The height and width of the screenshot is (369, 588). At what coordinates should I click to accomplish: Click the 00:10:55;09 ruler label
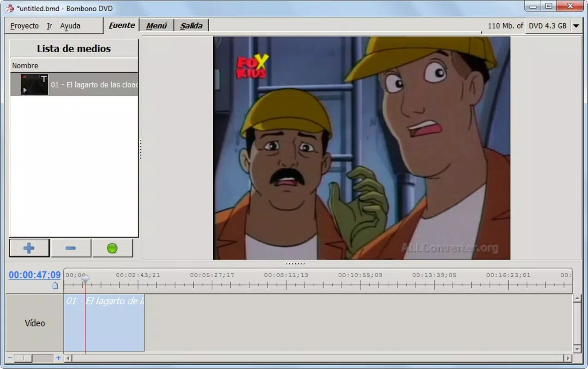point(360,275)
